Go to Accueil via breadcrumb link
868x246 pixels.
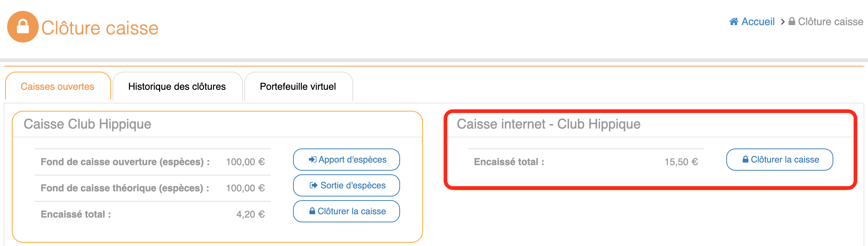758,22
